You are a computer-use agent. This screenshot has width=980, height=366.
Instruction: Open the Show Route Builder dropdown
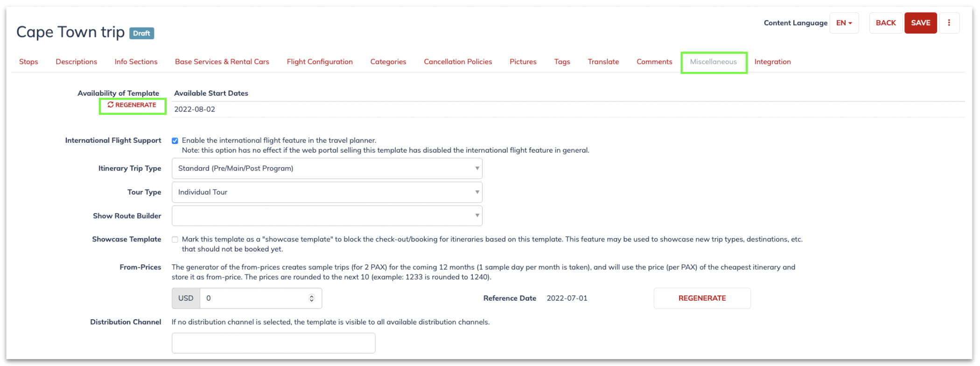pyautogui.click(x=327, y=216)
